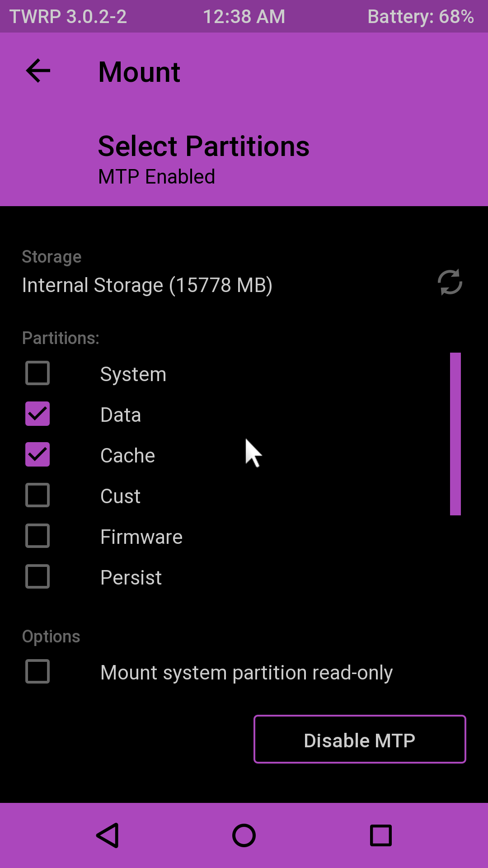Open the Internal Storage selector

coord(147,285)
